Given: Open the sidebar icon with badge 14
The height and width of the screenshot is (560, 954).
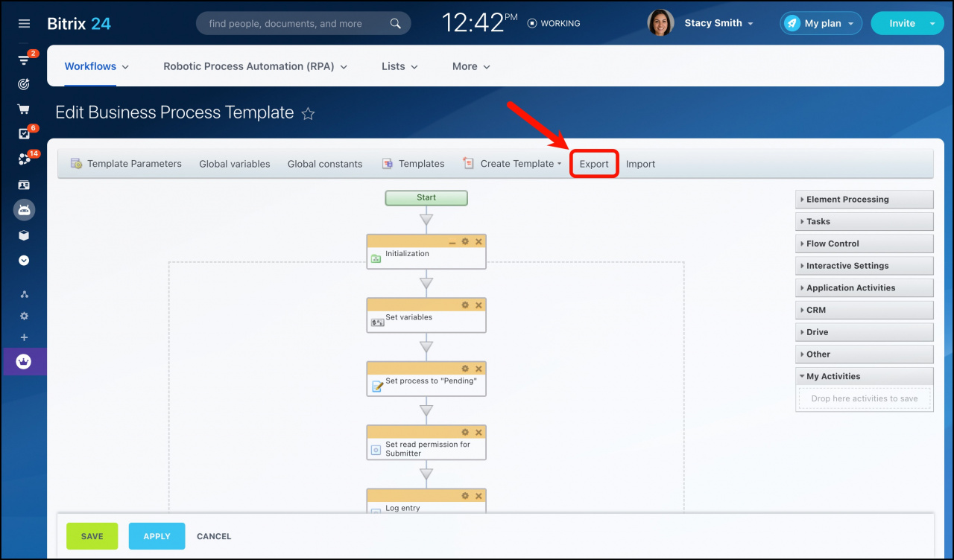Looking at the screenshot, I should pos(24,159).
